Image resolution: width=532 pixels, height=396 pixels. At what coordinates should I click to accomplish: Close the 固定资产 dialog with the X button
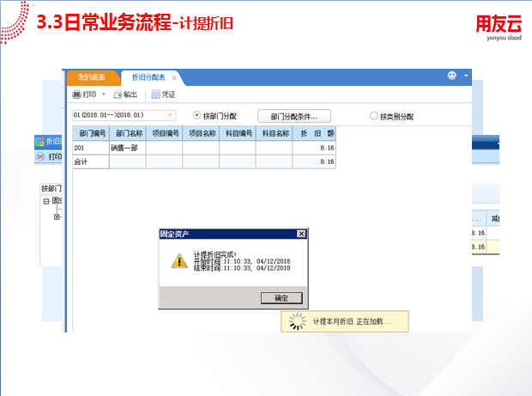coord(301,234)
